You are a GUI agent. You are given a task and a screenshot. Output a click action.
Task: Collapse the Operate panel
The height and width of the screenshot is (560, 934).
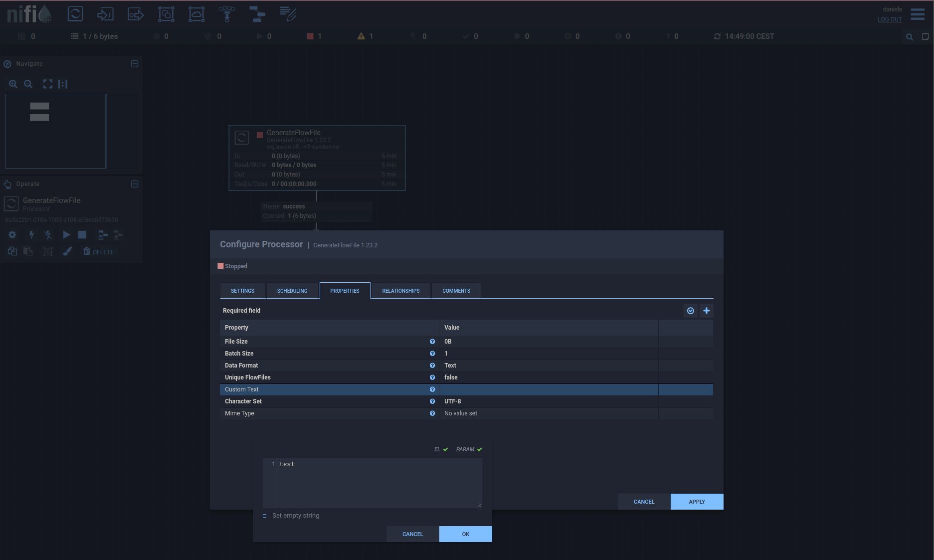tap(135, 184)
